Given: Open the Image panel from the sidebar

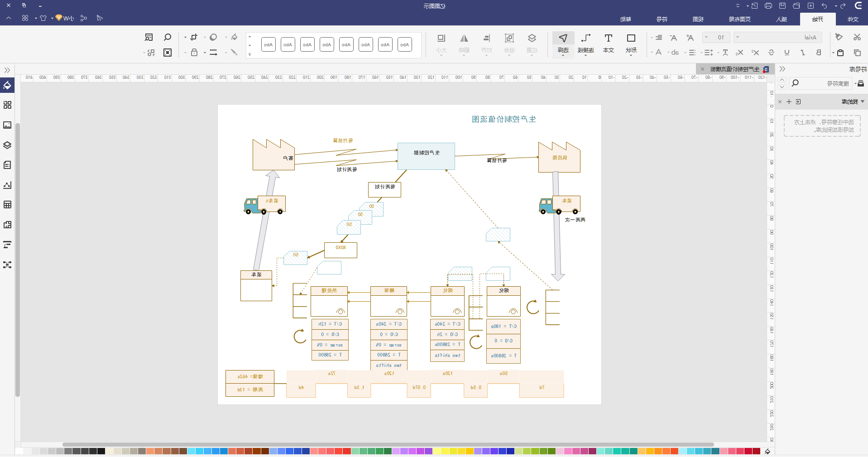Looking at the screenshot, I should coord(7,125).
